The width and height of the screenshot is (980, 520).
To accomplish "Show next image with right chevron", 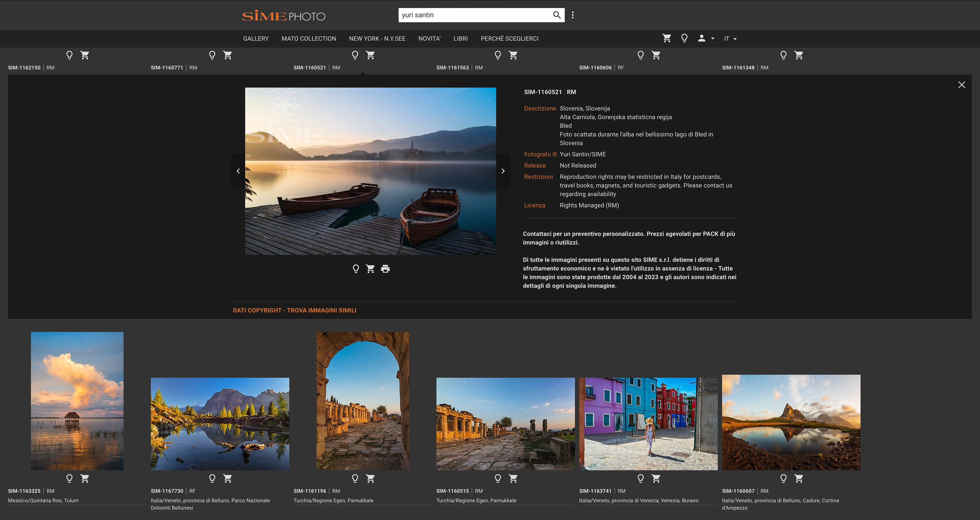I will pos(503,171).
